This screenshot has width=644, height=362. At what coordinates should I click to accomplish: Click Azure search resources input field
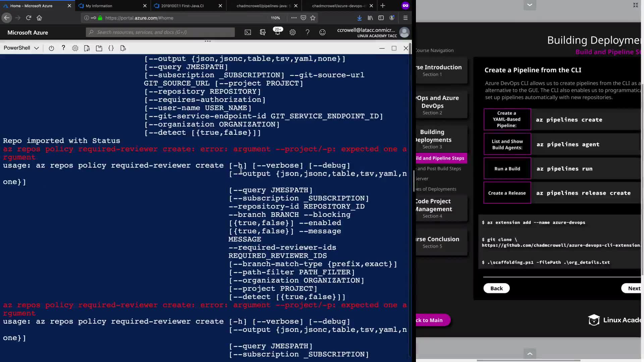coord(161,32)
